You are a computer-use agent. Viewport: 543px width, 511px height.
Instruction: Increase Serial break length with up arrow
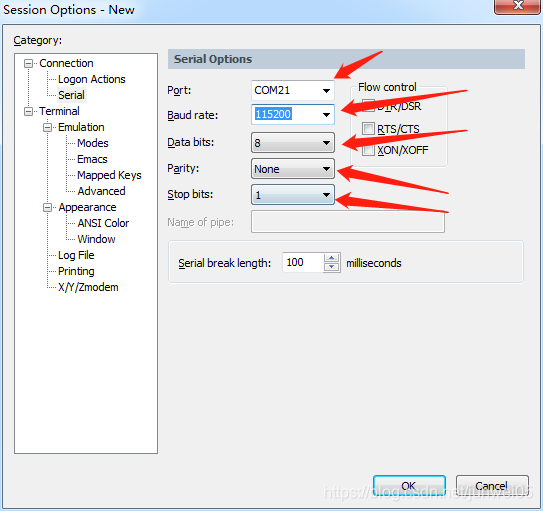[332, 258]
